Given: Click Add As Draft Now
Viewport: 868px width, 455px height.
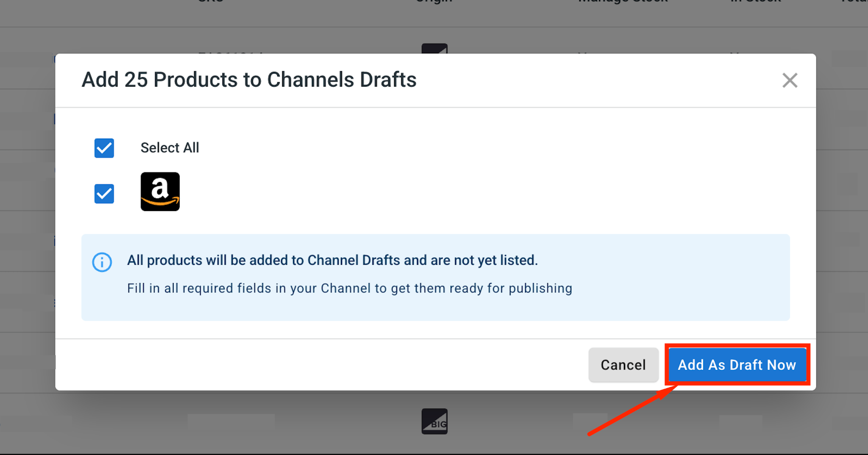Looking at the screenshot, I should 737,365.
